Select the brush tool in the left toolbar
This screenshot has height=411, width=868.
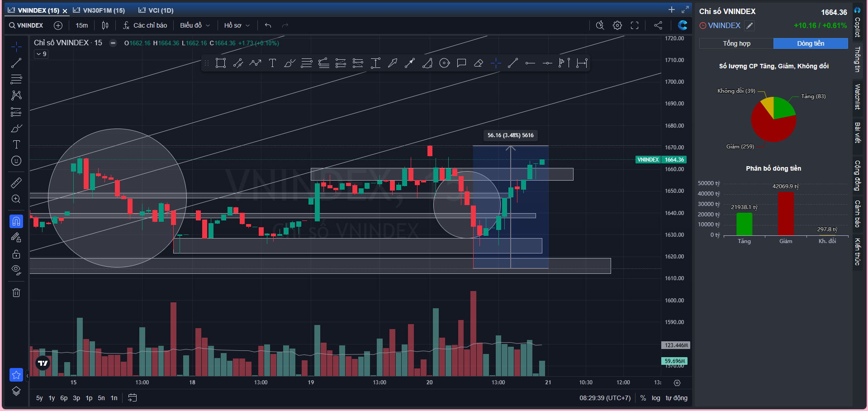click(16, 129)
